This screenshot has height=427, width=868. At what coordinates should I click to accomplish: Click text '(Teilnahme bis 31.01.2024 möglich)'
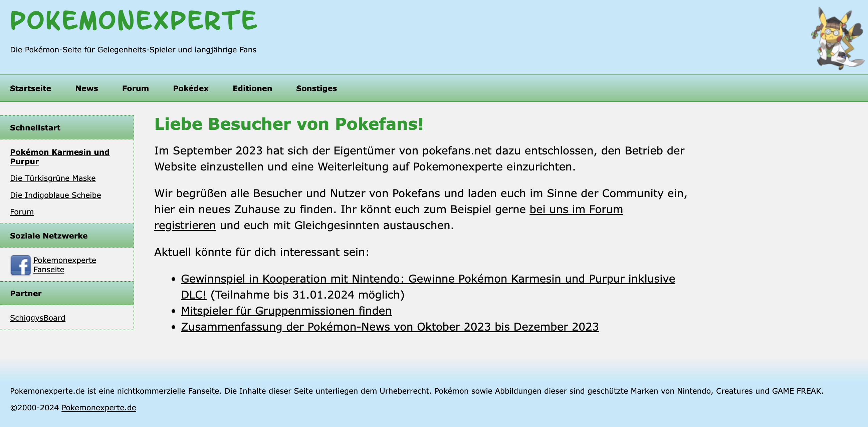(x=307, y=295)
